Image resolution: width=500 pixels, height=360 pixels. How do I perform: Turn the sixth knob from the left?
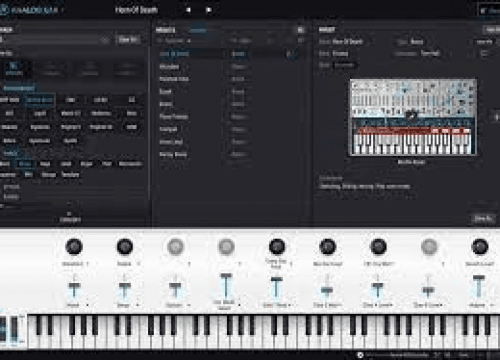tap(327, 247)
